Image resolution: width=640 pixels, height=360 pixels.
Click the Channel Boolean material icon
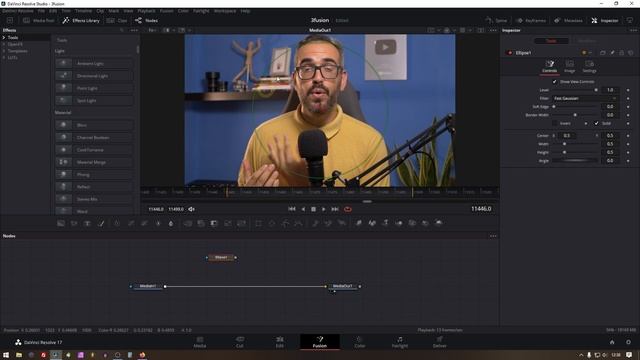pos(63,138)
